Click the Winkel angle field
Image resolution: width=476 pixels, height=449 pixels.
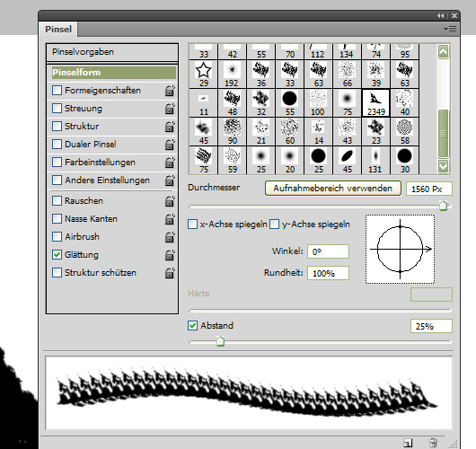click(328, 251)
